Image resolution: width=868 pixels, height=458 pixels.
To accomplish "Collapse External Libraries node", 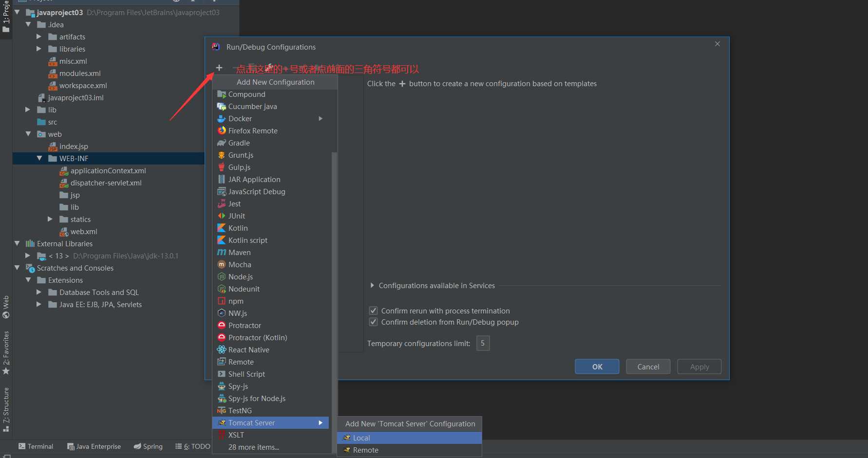I will pos(17,243).
